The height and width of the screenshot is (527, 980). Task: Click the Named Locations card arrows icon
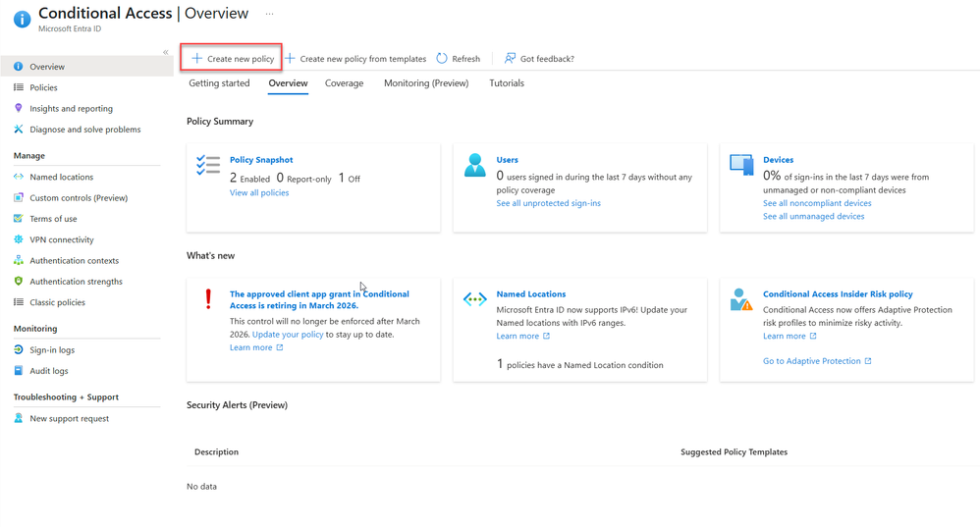pos(475,299)
